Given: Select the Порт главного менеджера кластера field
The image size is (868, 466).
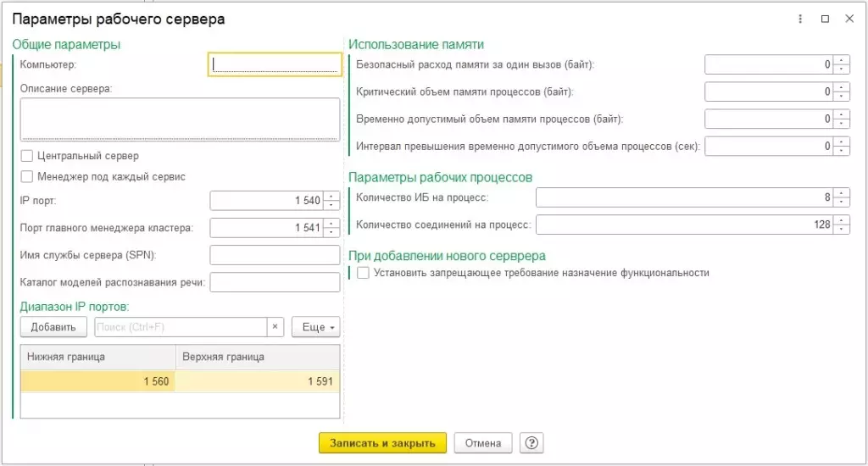Looking at the screenshot, I should [268, 227].
